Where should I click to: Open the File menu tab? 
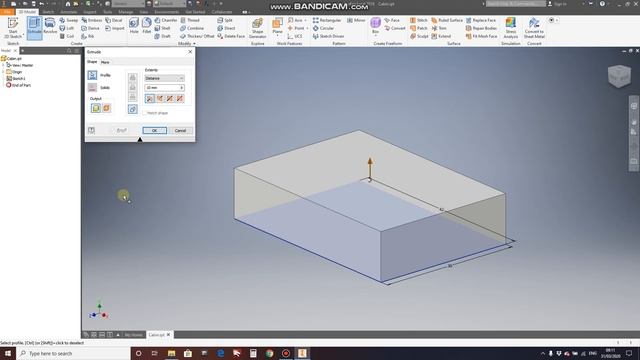tap(7, 12)
